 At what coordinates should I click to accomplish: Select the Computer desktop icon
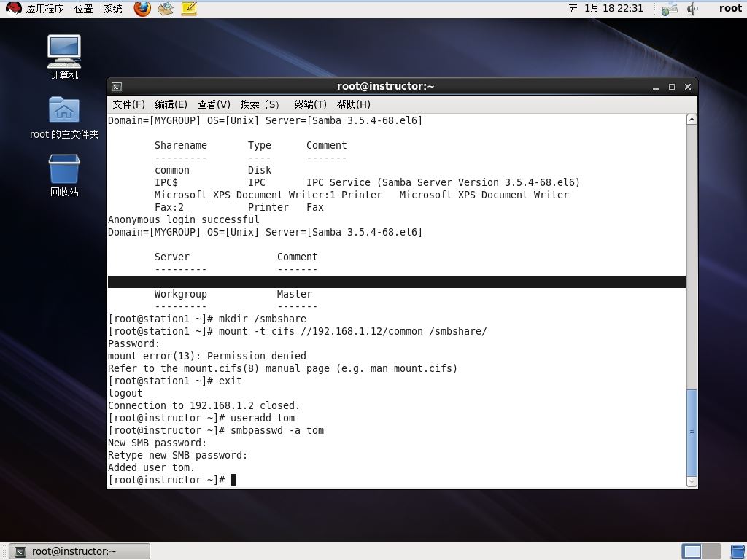click(64, 57)
